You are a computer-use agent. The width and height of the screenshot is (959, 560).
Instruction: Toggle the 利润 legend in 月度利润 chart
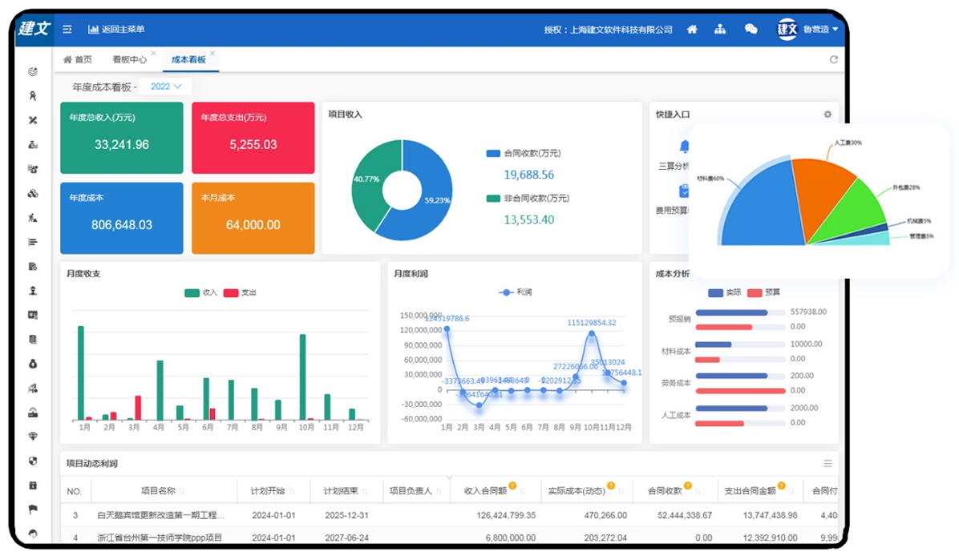point(516,293)
